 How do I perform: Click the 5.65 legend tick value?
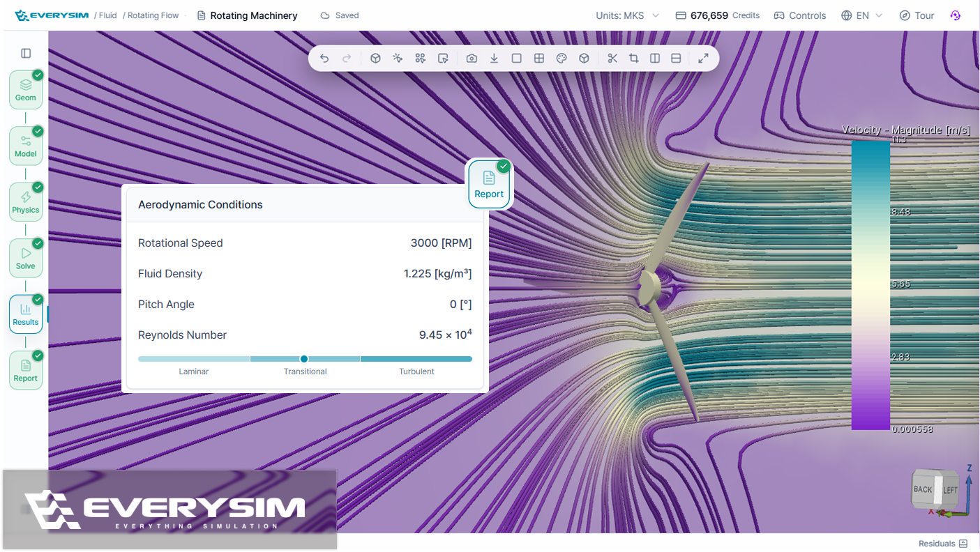(900, 284)
